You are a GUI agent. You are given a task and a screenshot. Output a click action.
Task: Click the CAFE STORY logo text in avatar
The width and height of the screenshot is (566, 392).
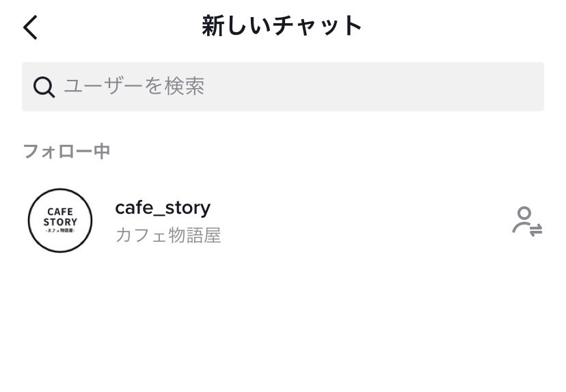point(60,216)
